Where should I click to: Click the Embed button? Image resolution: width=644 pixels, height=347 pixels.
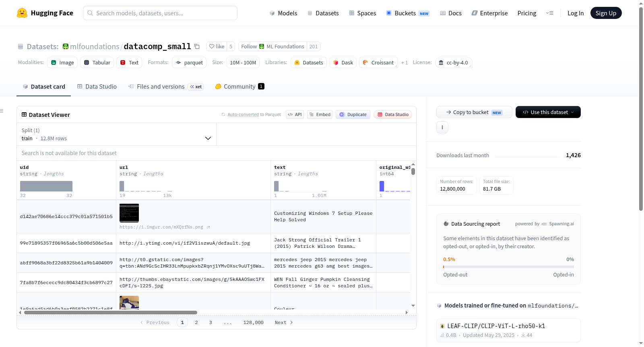[320, 114]
